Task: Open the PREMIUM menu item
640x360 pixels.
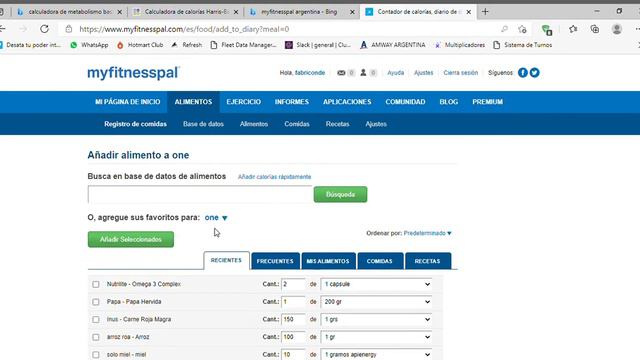Action: coord(488,102)
